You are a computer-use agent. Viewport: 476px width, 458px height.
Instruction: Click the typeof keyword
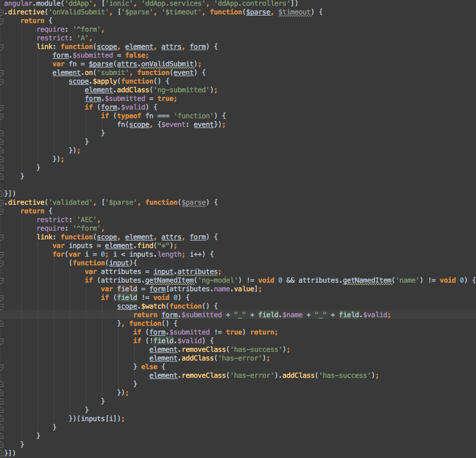(x=129, y=116)
